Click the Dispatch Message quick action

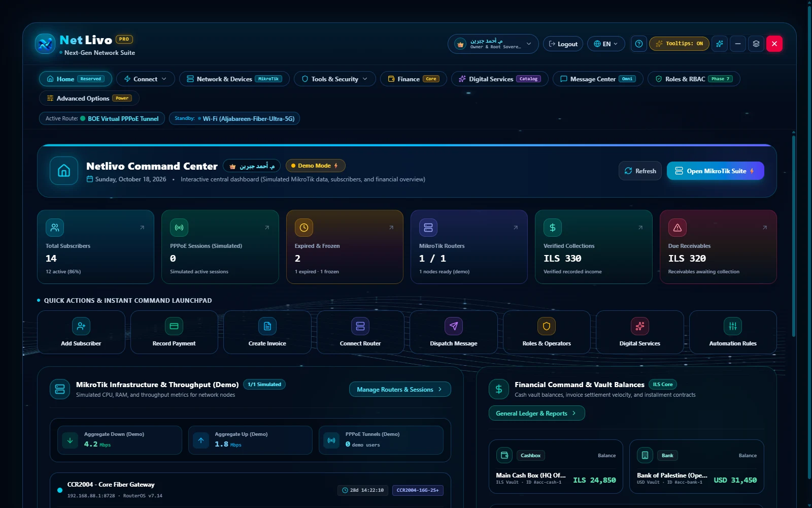pos(454,332)
